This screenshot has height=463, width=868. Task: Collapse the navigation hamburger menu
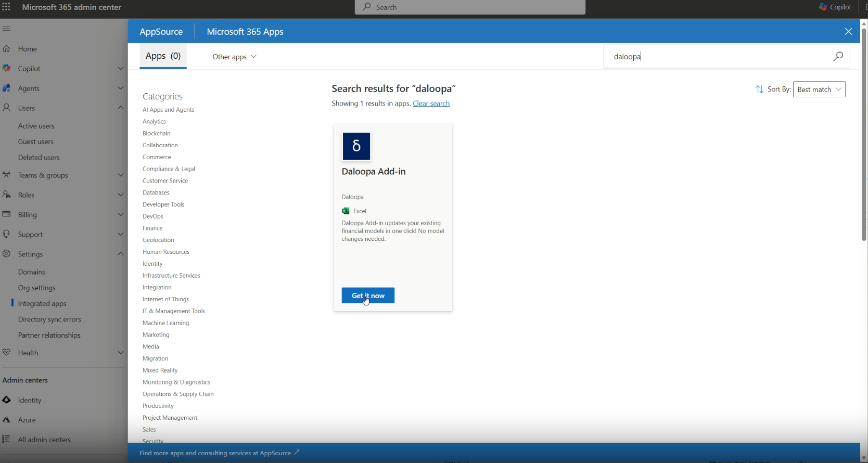click(6, 29)
